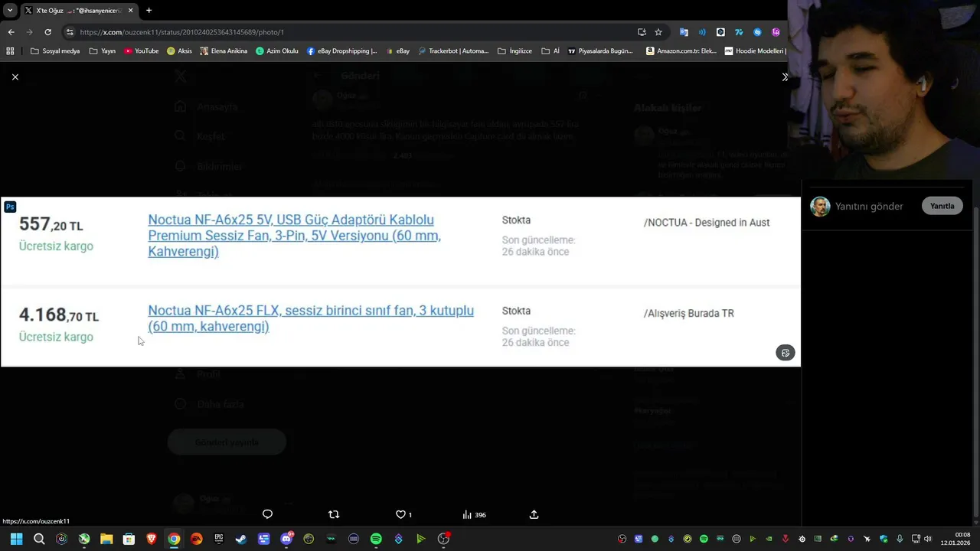Open Windows Security tray icon

click(x=884, y=539)
